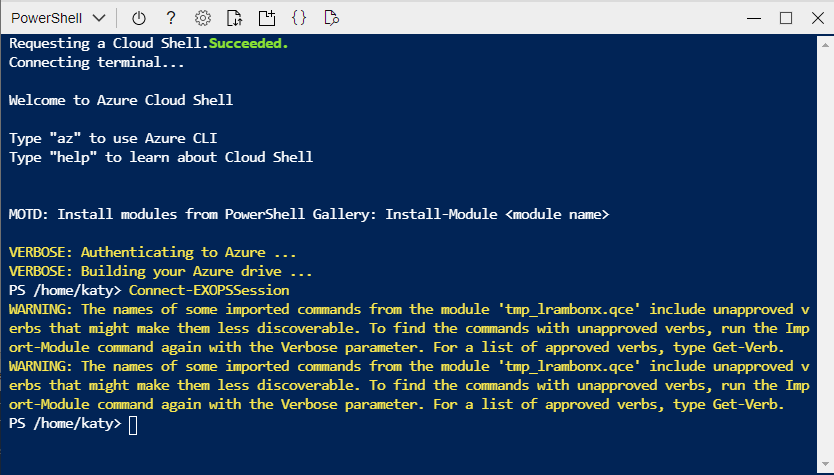Restart Cloud Shell with the power icon
This screenshot has width=834, height=475.
pos(139,18)
